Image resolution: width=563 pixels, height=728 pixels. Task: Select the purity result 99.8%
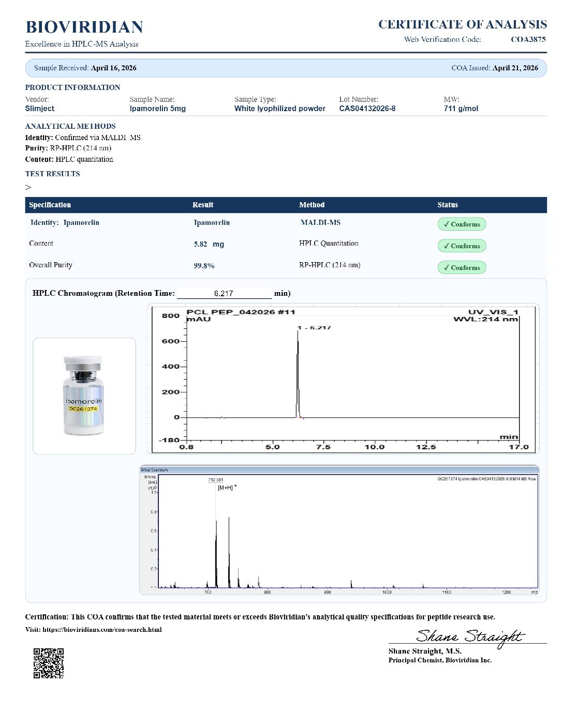pyautogui.click(x=204, y=266)
